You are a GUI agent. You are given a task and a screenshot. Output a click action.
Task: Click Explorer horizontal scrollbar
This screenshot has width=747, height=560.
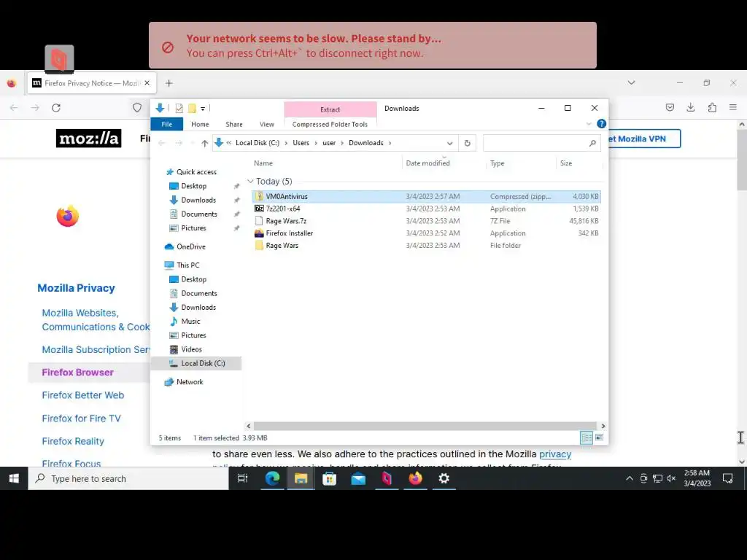pos(425,426)
